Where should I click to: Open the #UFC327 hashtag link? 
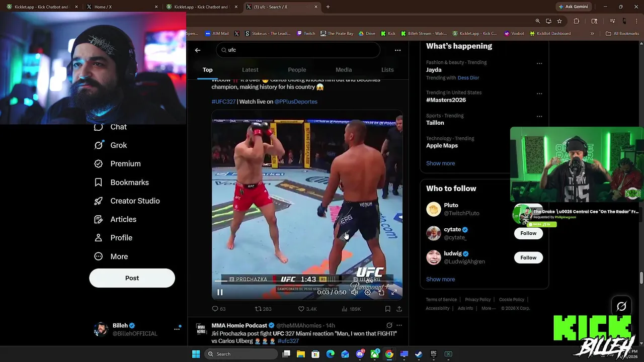pyautogui.click(x=223, y=102)
